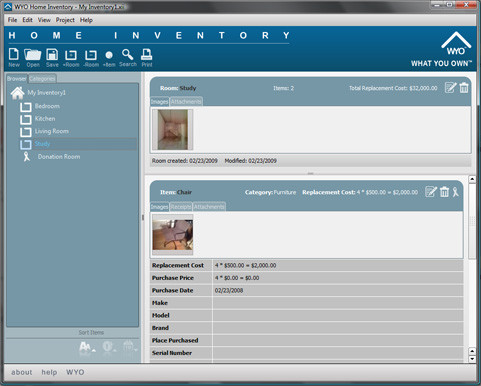Open the Help menu
This screenshot has height=386, width=481.
(86, 20)
